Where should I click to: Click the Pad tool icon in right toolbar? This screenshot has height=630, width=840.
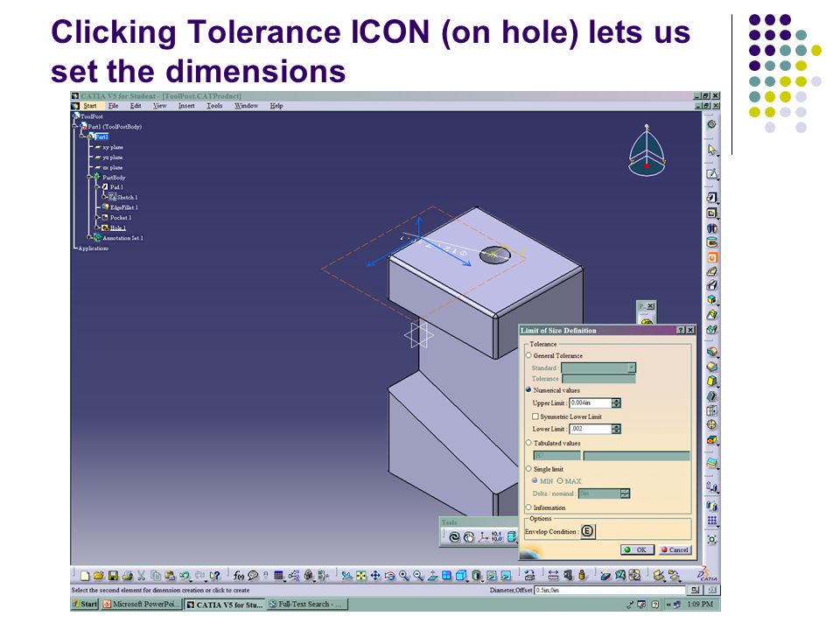click(711, 198)
